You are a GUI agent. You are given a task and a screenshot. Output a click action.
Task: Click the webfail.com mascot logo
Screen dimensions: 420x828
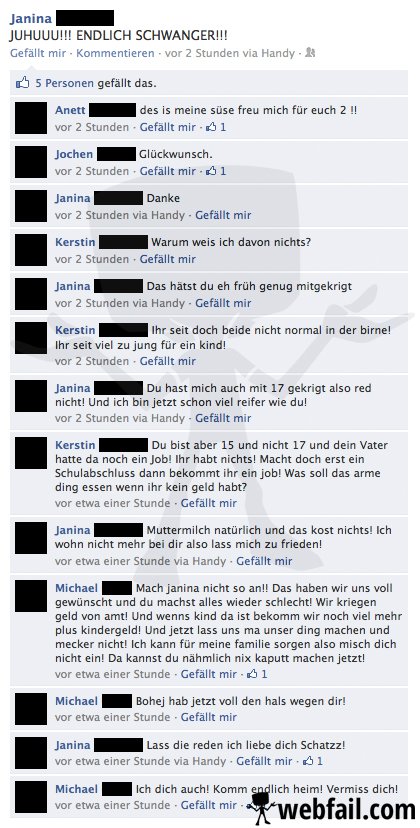(263, 808)
